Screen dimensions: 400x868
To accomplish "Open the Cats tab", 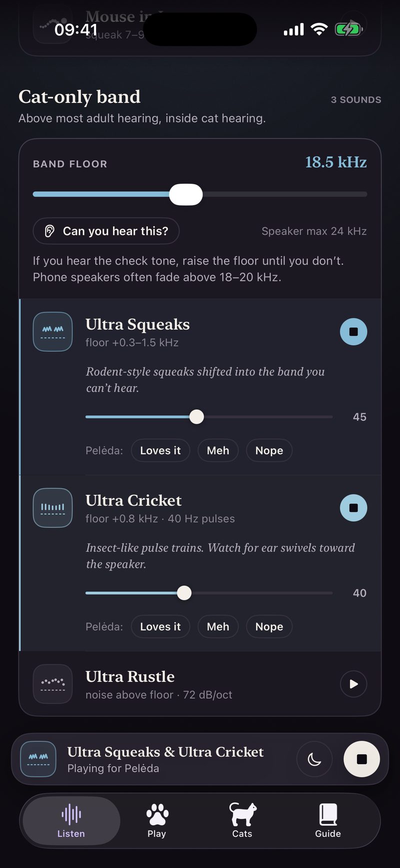I will (242, 821).
